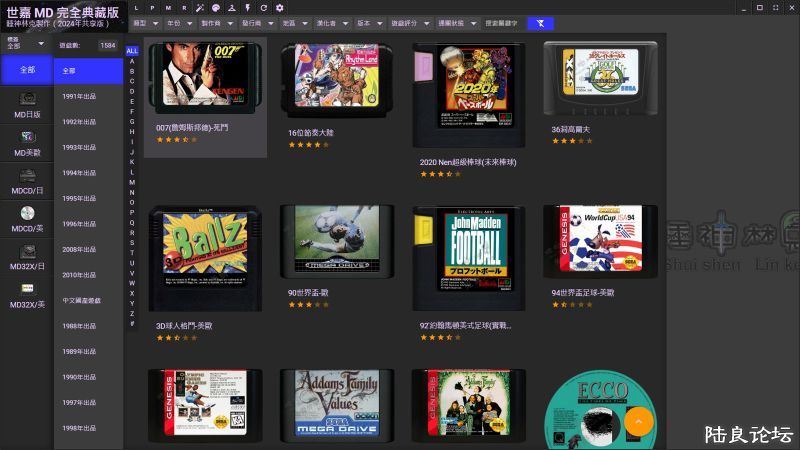The height and width of the screenshot is (450, 800).
Task: Open the 發行商 filter dropdown
Action: point(258,23)
